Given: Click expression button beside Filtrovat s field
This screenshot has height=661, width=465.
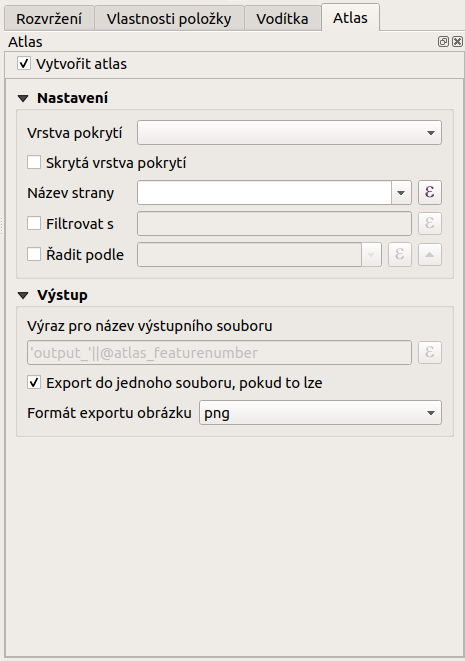Looking at the screenshot, I should pos(430,223).
